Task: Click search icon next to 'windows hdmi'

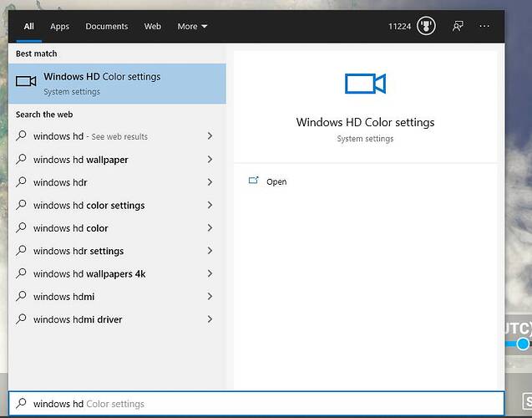Action: (x=21, y=296)
